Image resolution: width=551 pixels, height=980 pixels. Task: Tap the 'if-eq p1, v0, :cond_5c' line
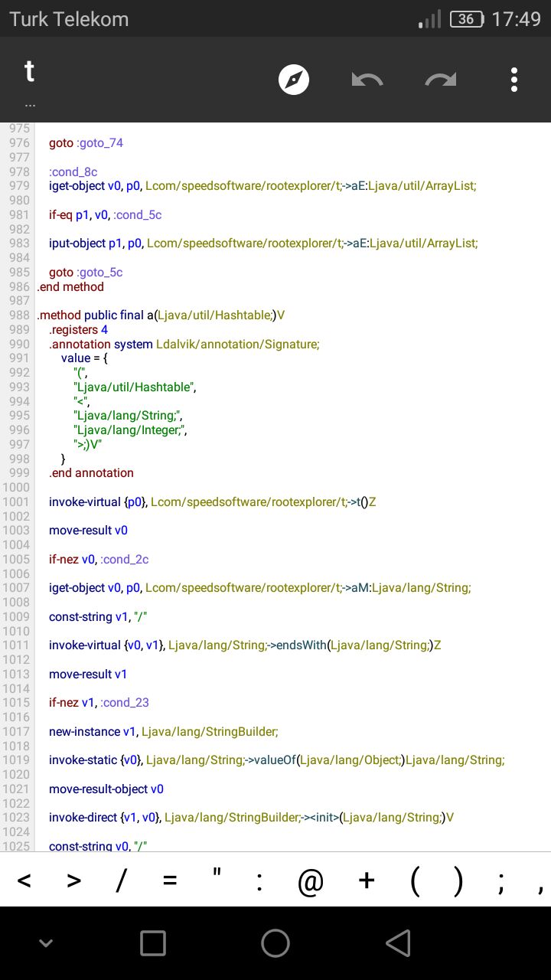click(x=106, y=215)
